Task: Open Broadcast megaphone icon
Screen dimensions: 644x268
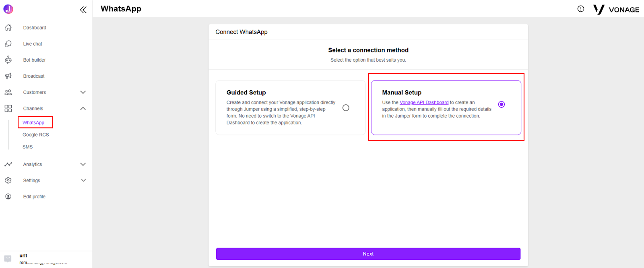Action: (x=8, y=76)
